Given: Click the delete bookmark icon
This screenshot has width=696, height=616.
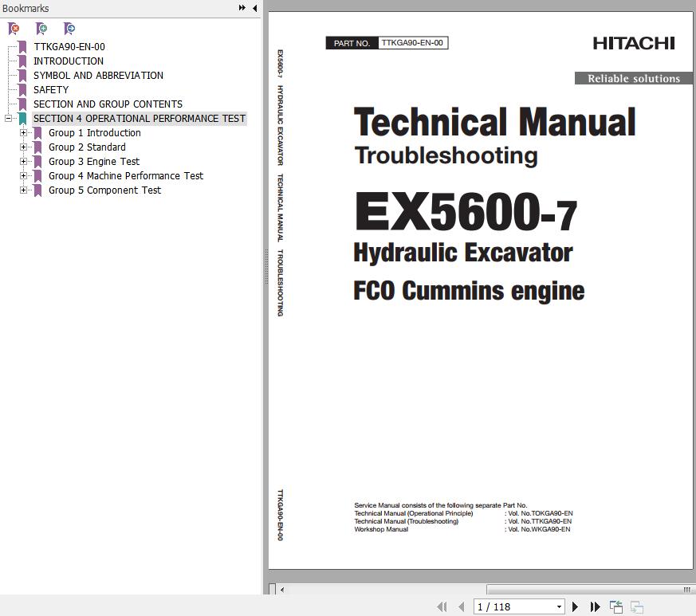Looking at the screenshot, I should coord(14,29).
